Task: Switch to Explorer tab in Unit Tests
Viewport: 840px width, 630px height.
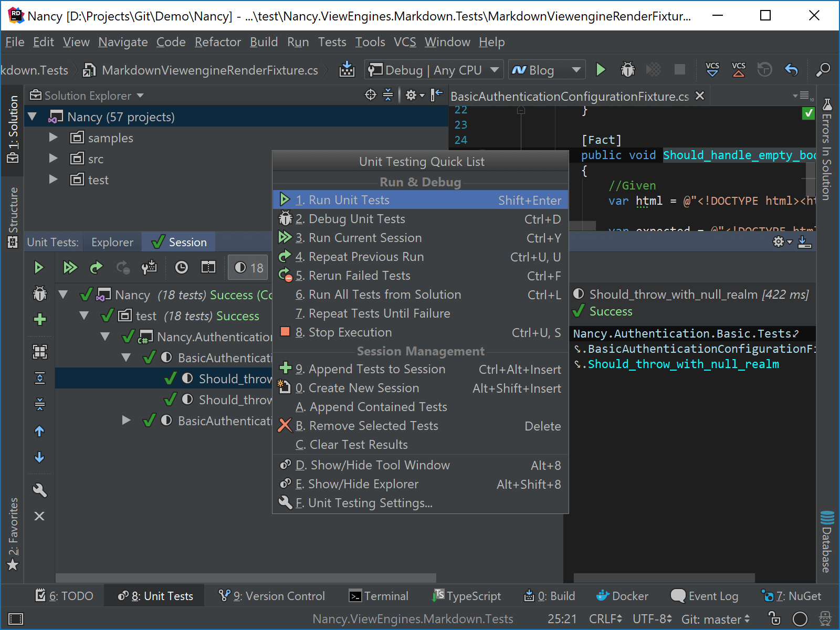Action: click(112, 242)
